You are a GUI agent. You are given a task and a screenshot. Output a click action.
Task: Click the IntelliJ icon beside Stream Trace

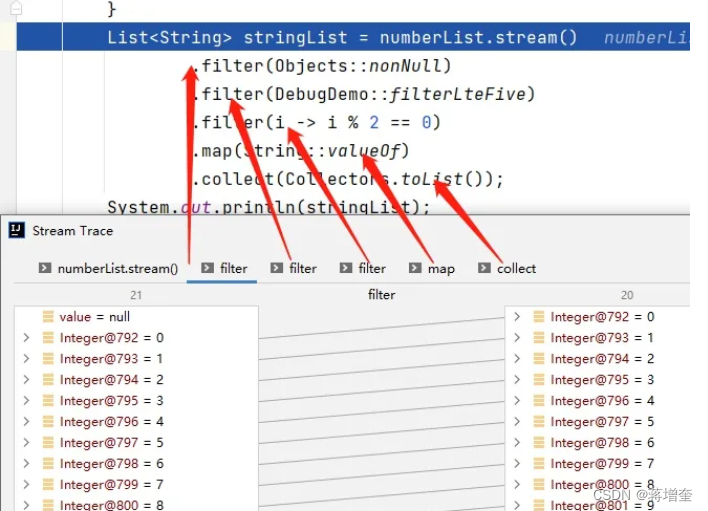17,230
